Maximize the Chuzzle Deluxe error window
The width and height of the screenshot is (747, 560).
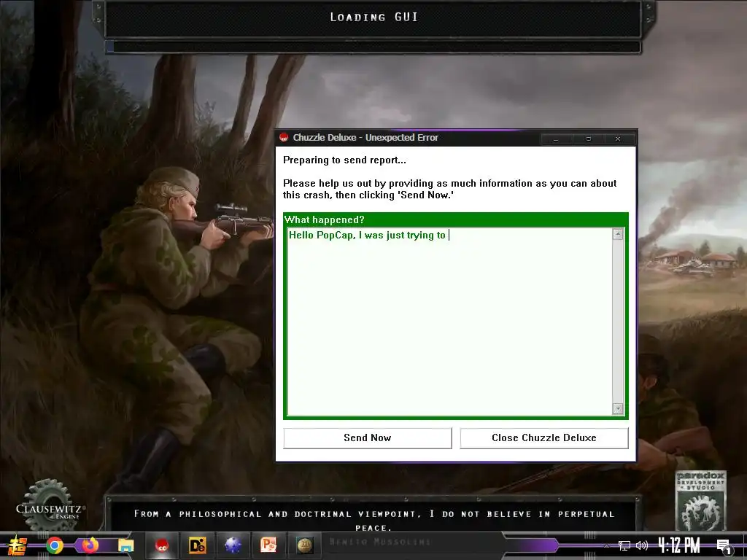click(589, 139)
